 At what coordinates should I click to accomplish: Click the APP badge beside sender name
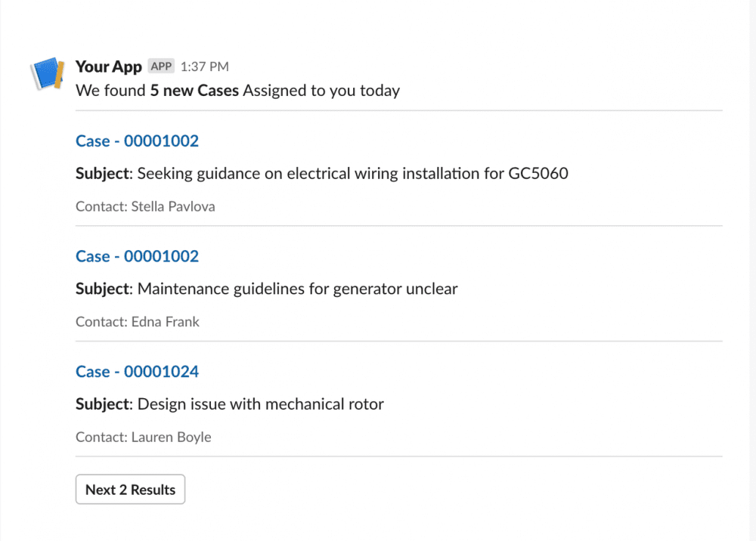tap(161, 66)
